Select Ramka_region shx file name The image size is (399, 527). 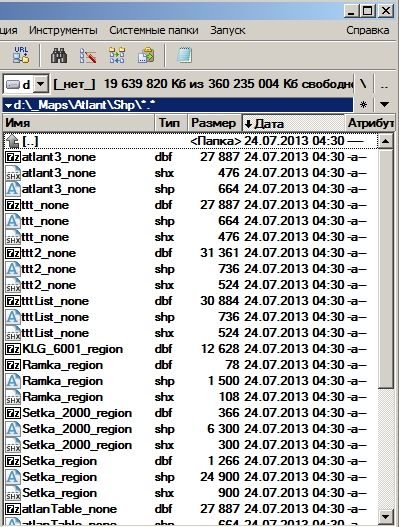coord(63,397)
